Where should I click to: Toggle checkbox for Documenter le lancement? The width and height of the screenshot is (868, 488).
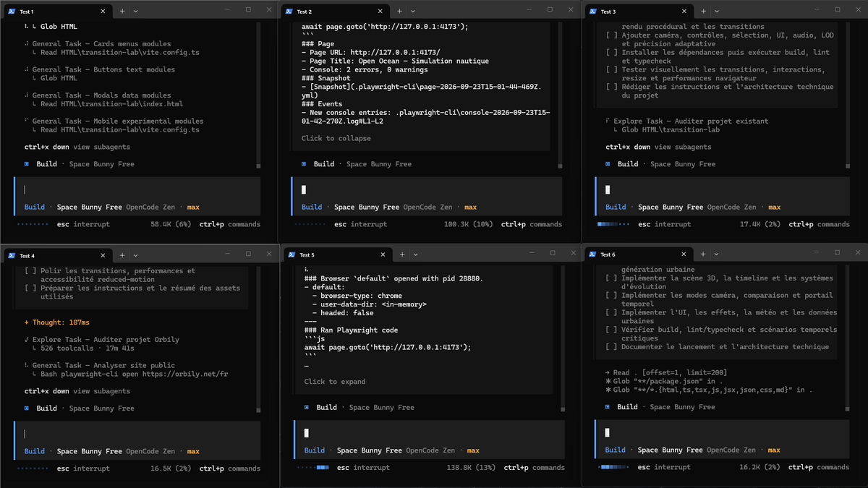pyautogui.click(x=612, y=347)
